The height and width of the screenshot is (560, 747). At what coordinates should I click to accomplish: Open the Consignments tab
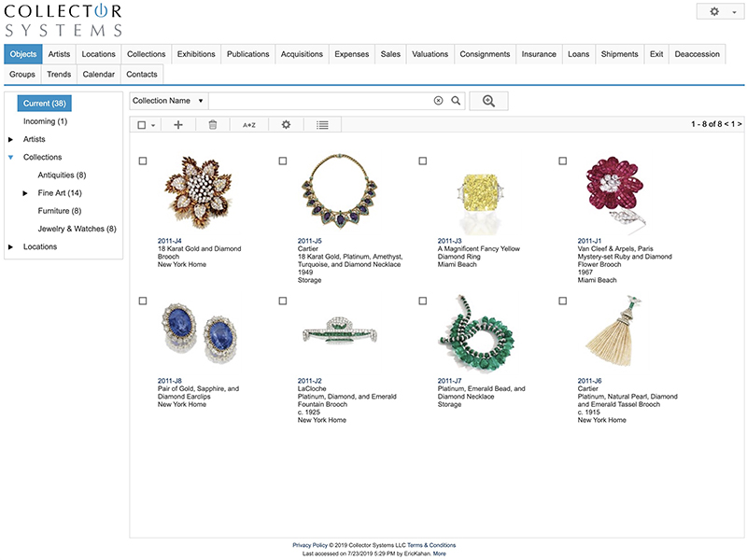point(485,54)
